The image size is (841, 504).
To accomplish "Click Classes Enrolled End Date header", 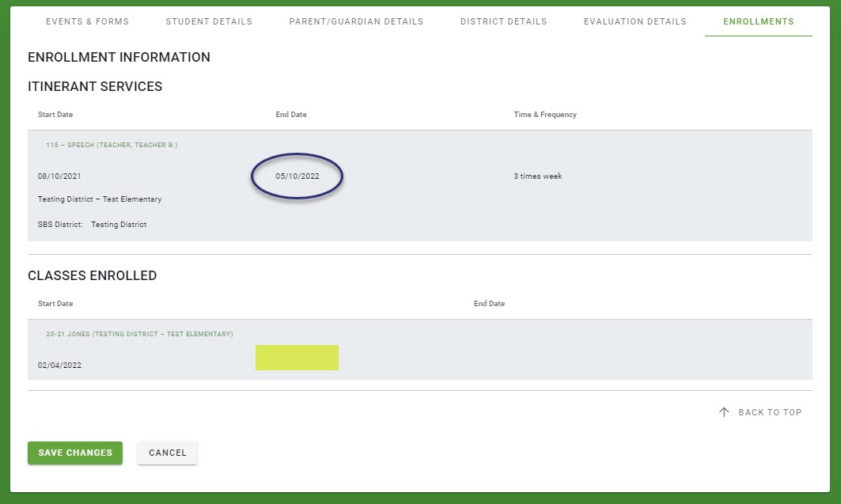I will click(489, 304).
